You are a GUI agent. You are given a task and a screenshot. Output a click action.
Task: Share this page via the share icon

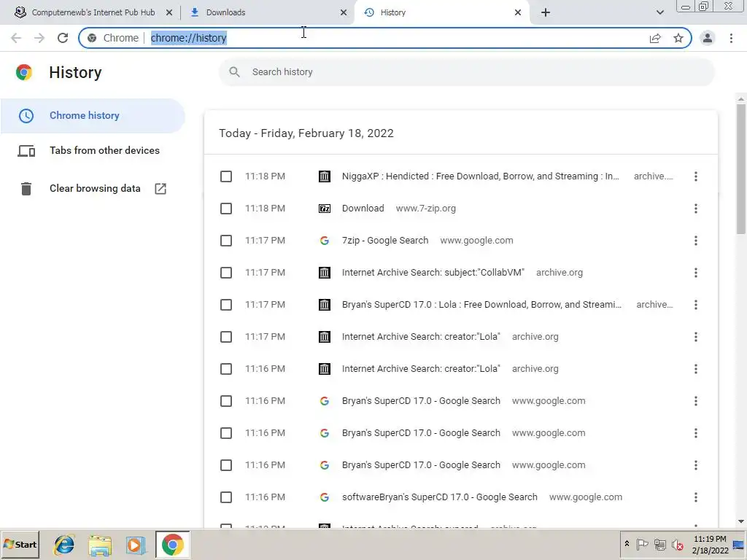pyautogui.click(x=655, y=38)
